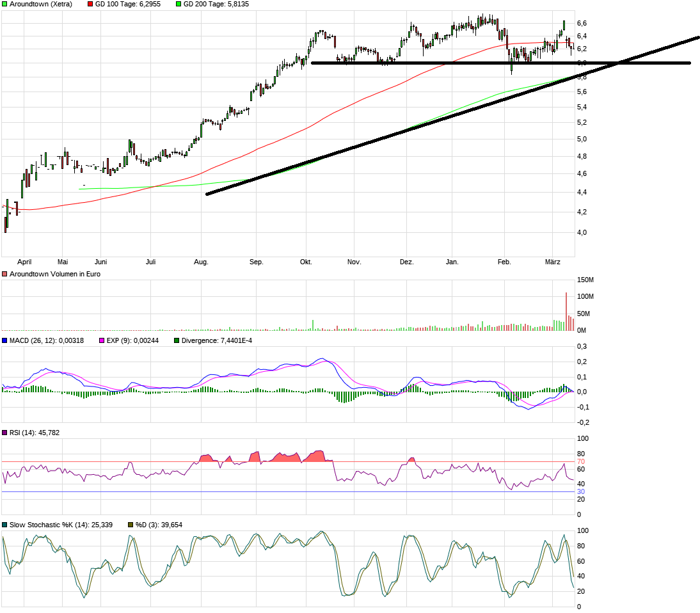Screen dimensions: 700x613
Task: Click the 'Feb.' x-axis month label
Action: click(x=504, y=262)
